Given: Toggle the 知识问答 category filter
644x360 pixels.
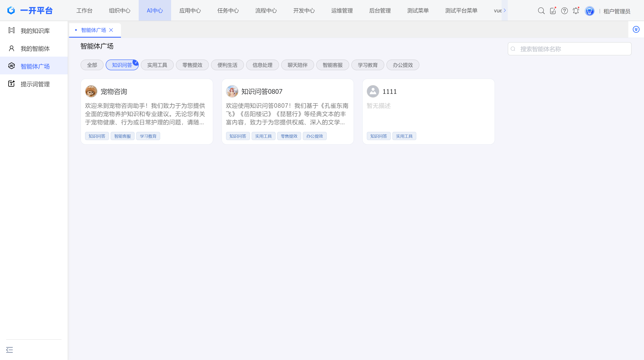Looking at the screenshot, I should 122,65.
